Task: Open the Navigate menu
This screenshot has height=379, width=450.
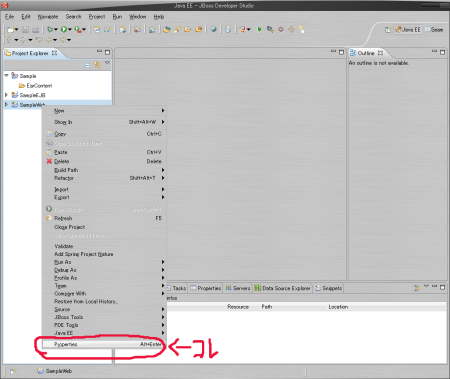Action: tap(48, 17)
